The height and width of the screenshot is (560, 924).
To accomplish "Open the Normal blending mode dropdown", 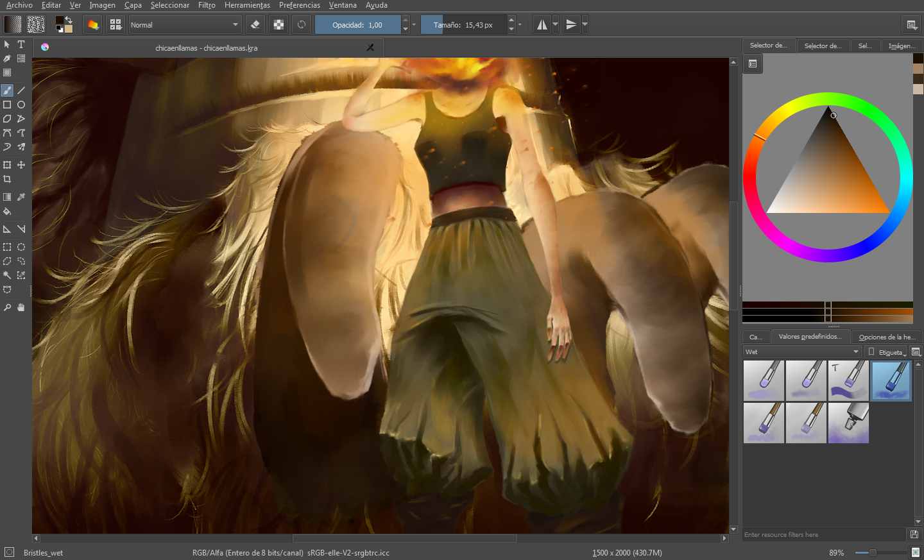I will (185, 25).
